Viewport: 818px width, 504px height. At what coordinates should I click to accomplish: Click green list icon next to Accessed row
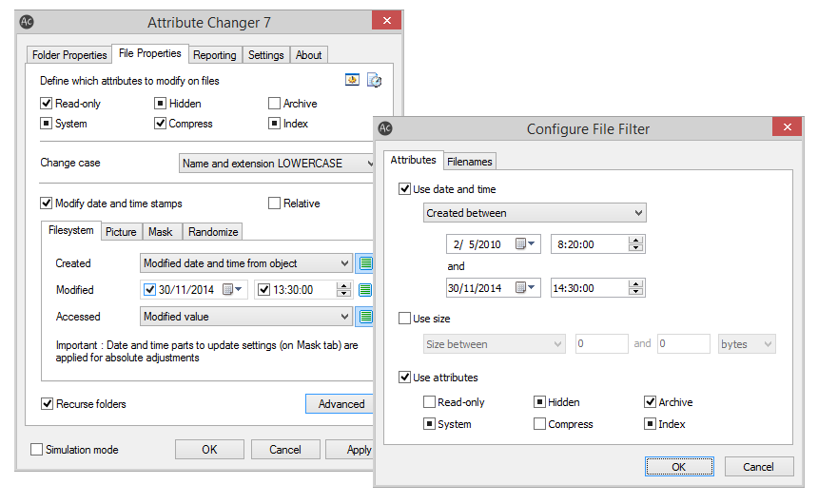click(x=365, y=317)
